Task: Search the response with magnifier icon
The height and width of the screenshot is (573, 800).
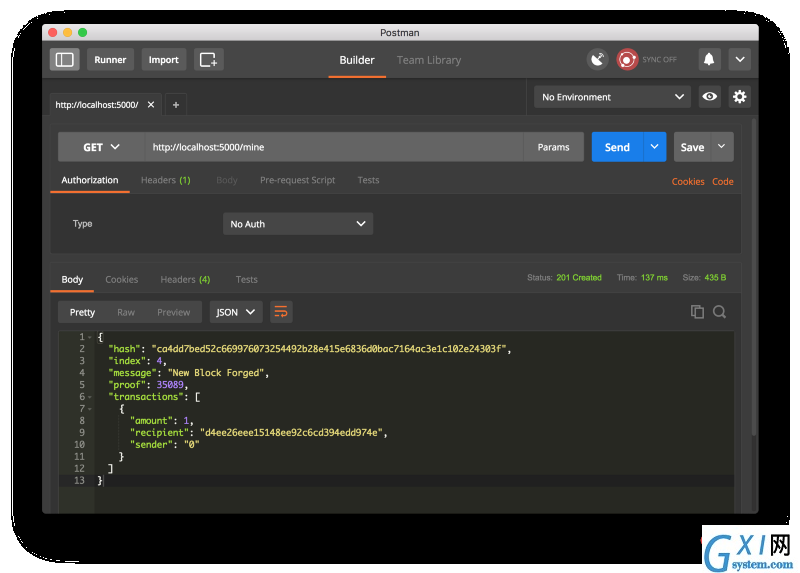Action: click(719, 312)
